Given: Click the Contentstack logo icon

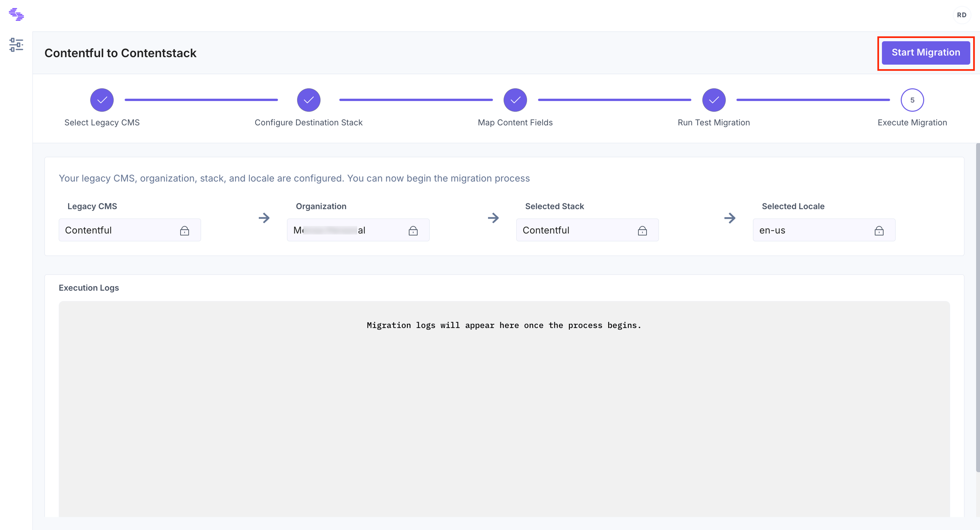Looking at the screenshot, I should (x=16, y=15).
